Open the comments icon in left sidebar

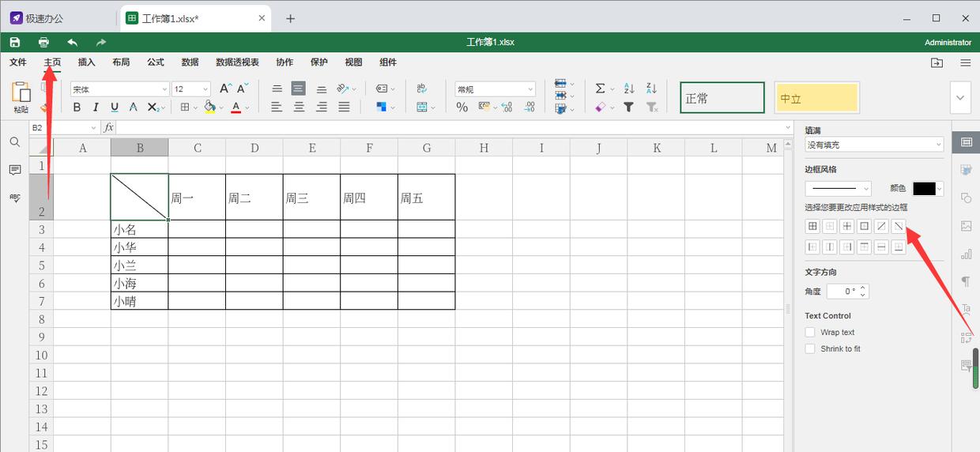(15, 170)
